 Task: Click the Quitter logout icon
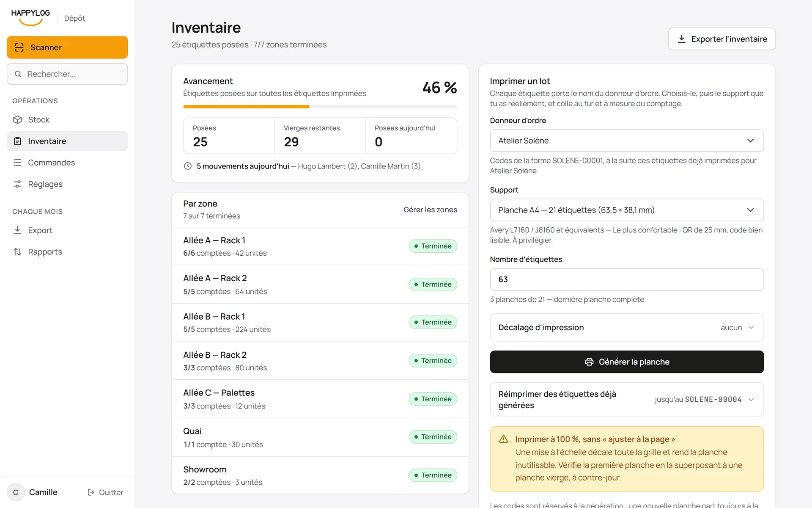pos(91,492)
